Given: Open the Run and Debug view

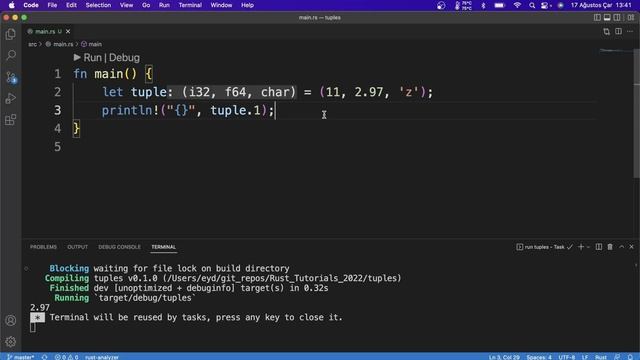Looking at the screenshot, I should [x=11, y=98].
